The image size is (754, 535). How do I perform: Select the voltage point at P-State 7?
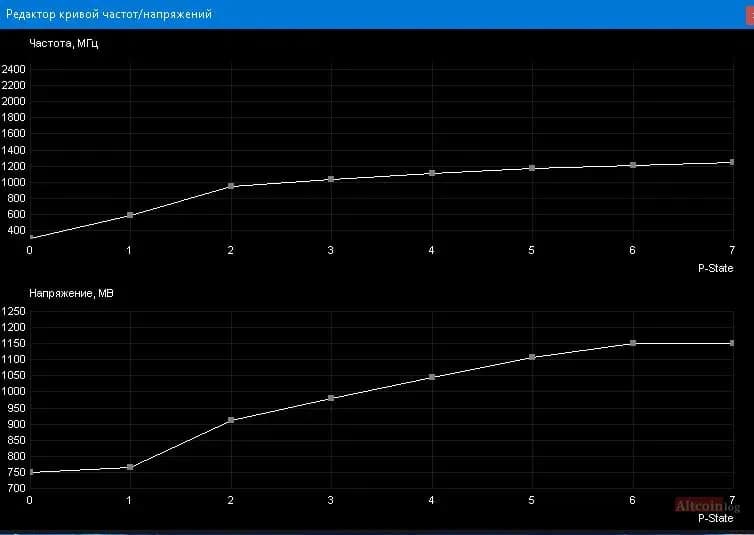pos(732,343)
